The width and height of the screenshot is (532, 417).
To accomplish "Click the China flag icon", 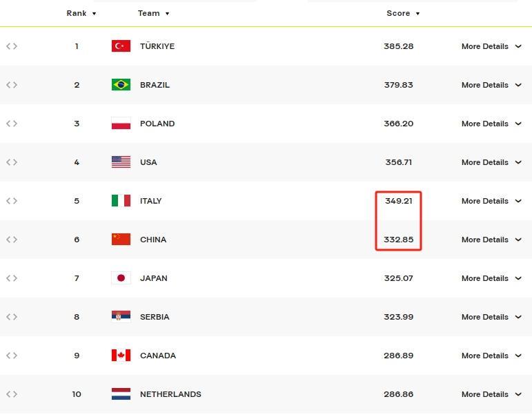I will tap(121, 240).
